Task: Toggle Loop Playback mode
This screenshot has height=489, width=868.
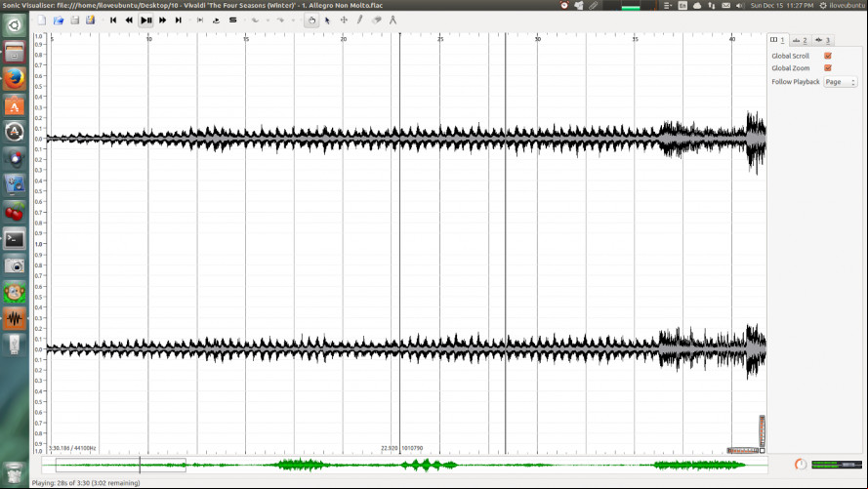Action: click(x=216, y=20)
